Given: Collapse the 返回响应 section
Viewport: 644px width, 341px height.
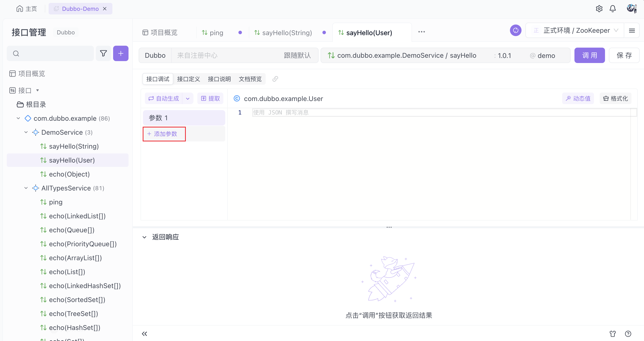Looking at the screenshot, I should tap(144, 237).
